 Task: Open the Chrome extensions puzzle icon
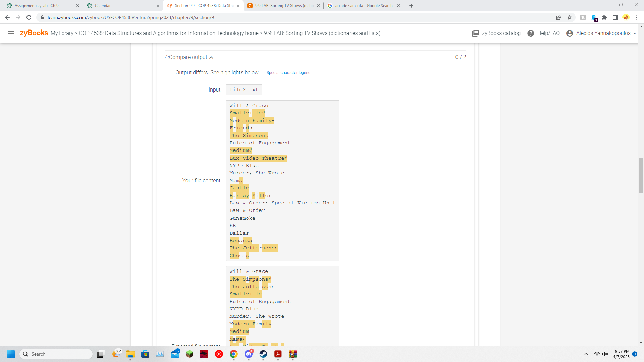point(605,17)
